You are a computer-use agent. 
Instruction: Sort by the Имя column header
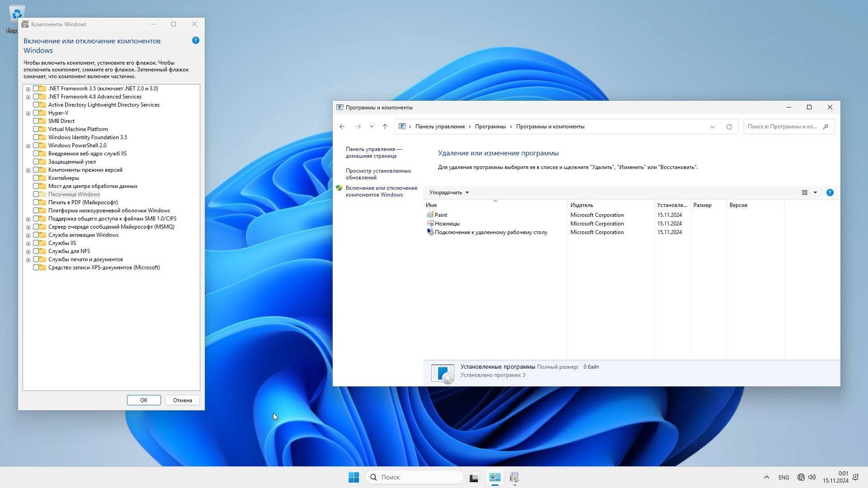495,205
